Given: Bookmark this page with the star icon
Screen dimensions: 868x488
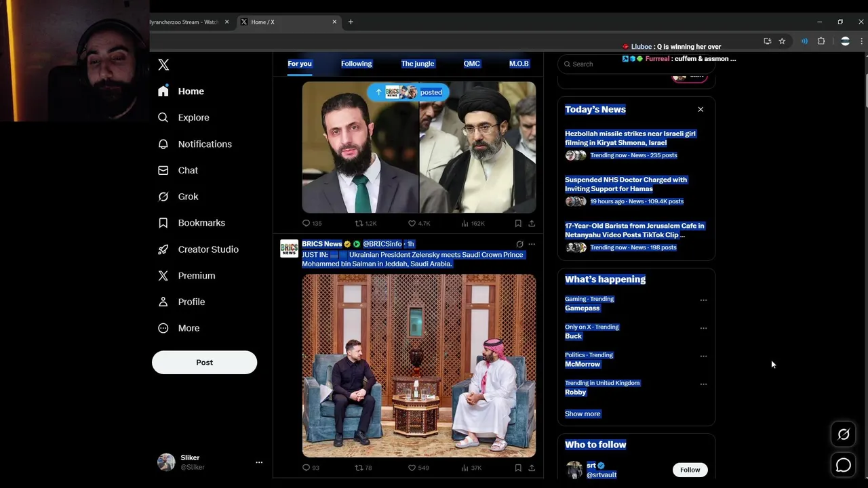Looking at the screenshot, I should [782, 41].
